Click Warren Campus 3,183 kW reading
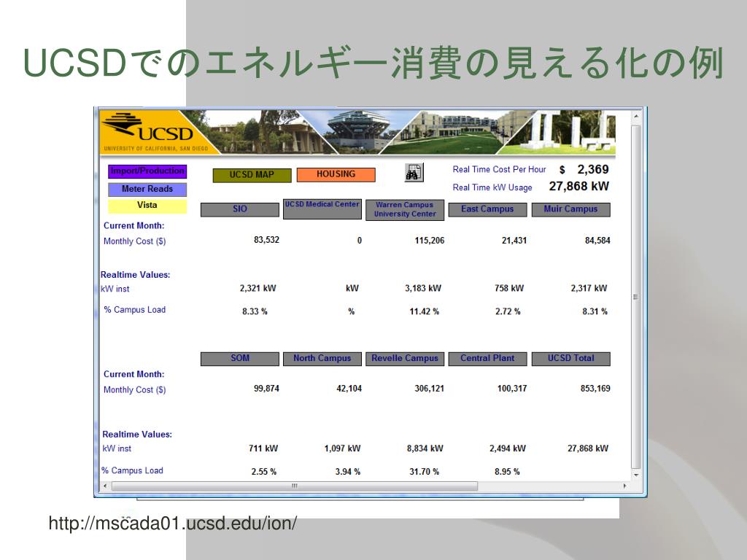Viewport: 747px width, 560px height. click(x=423, y=288)
